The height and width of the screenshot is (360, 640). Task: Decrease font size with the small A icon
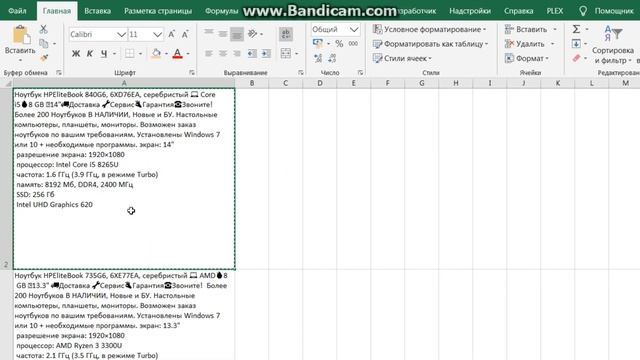(185, 34)
